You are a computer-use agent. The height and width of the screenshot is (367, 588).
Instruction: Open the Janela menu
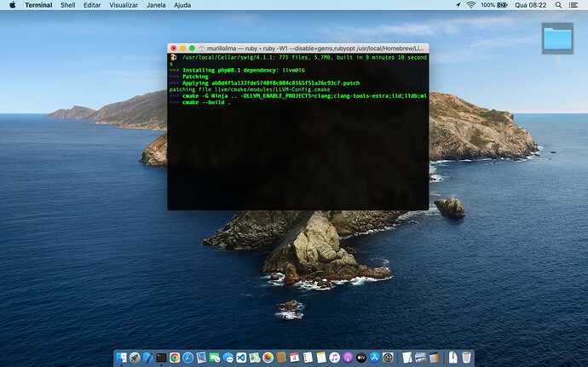tap(156, 5)
